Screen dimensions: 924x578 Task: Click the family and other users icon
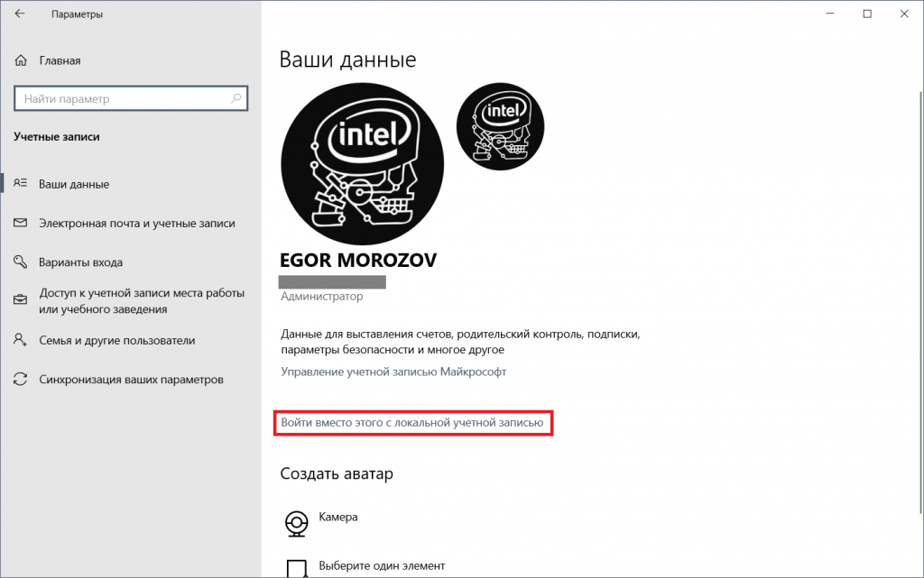tap(21, 341)
